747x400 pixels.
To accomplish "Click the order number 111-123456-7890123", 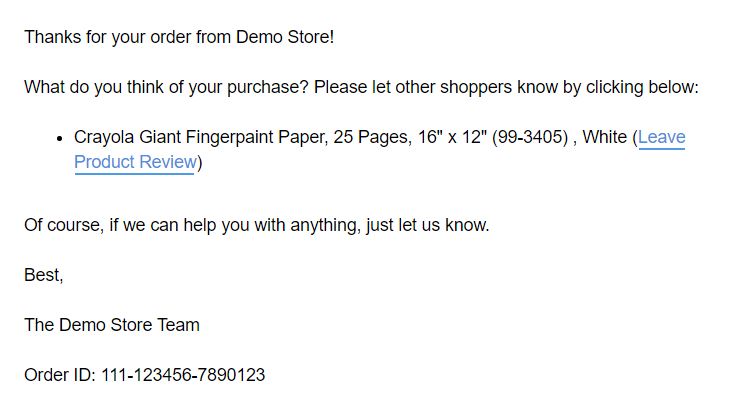I will tap(183, 375).
